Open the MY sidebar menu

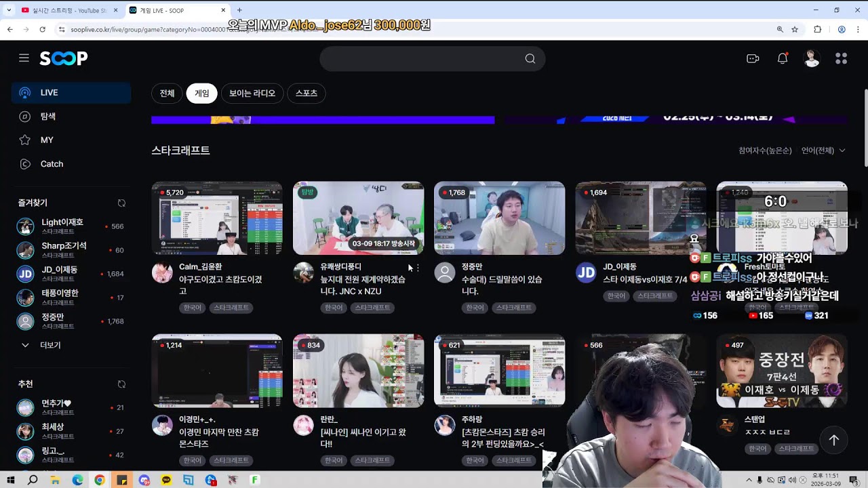(71, 140)
